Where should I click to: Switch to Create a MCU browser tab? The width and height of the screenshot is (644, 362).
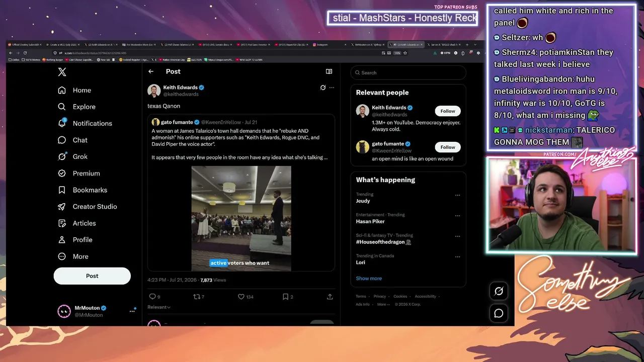63,45
